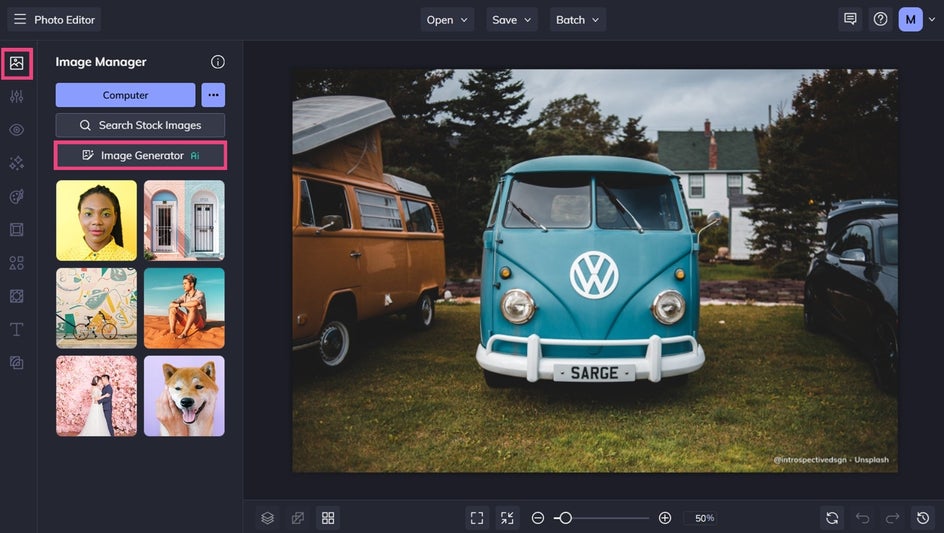The width and height of the screenshot is (944, 533).
Task: Open the Image Generator AI button
Action: [140, 155]
